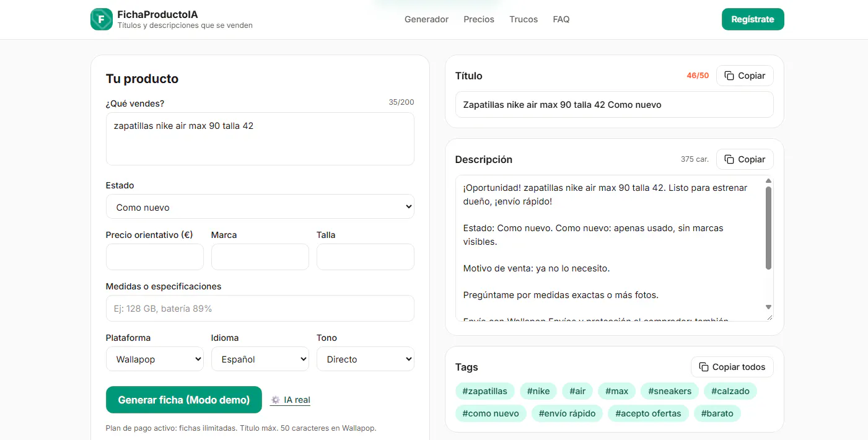Click the 46/50 title character counter
Image resolution: width=868 pixels, height=440 pixels.
698,76
